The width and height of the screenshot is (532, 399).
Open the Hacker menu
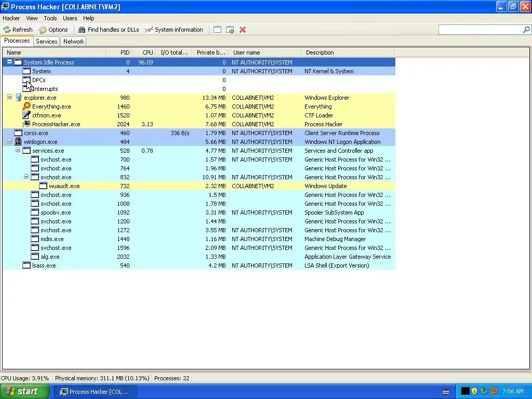pyautogui.click(x=11, y=18)
